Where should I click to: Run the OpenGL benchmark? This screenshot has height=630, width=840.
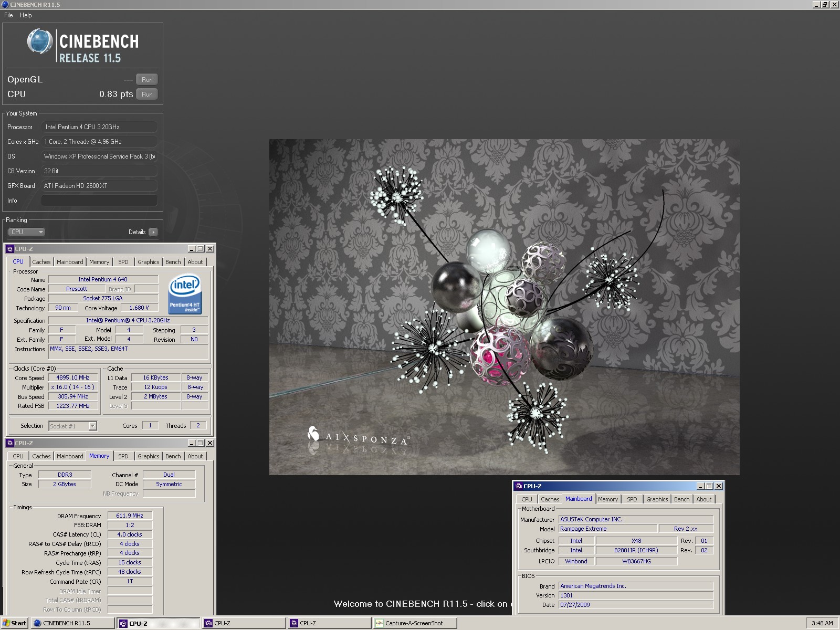pos(147,80)
